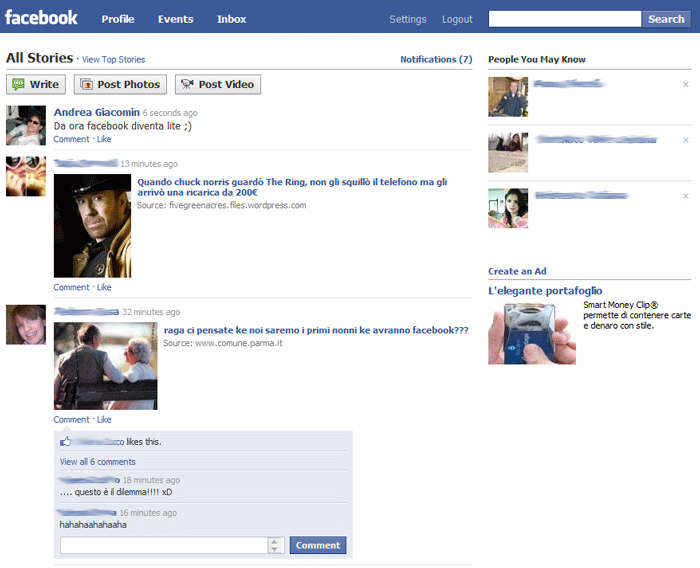Open View all 6 comments
This screenshot has height=568, width=700.
98,462
